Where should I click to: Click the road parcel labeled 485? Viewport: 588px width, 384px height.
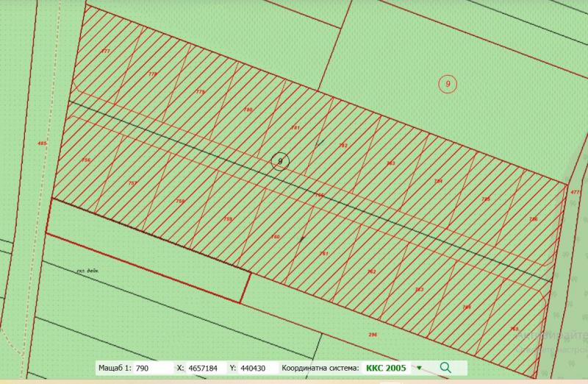pos(42,143)
